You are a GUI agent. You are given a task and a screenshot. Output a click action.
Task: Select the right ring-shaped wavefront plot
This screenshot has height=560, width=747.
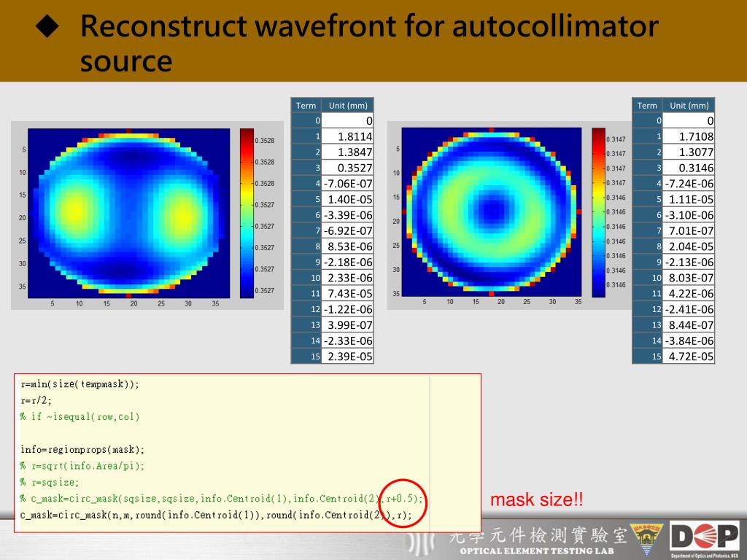tap(492, 212)
